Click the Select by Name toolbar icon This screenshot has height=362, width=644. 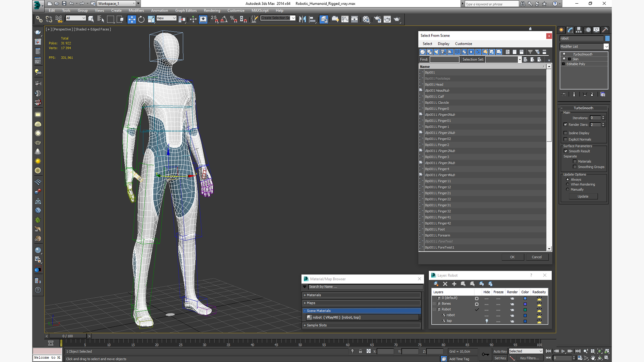(x=100, y=19)
